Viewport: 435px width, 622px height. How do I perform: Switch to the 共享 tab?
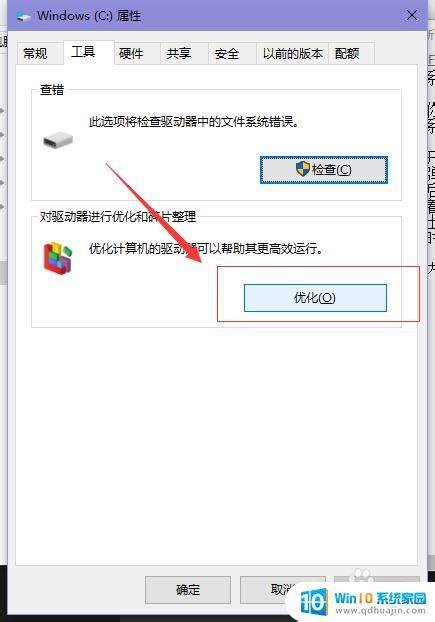[x=179, y=54]
